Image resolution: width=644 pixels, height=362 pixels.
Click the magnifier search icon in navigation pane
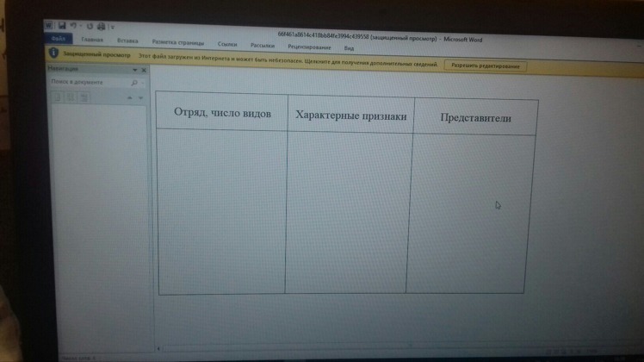click(134, 83)
